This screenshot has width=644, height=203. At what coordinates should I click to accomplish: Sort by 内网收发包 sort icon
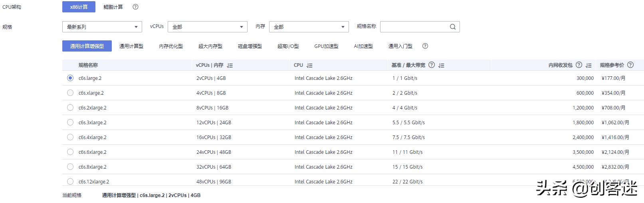tap(589, 65)
